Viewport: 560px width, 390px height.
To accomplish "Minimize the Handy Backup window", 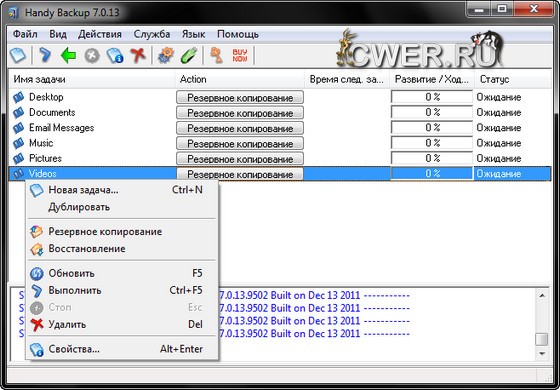I will (x=479, y=9).
